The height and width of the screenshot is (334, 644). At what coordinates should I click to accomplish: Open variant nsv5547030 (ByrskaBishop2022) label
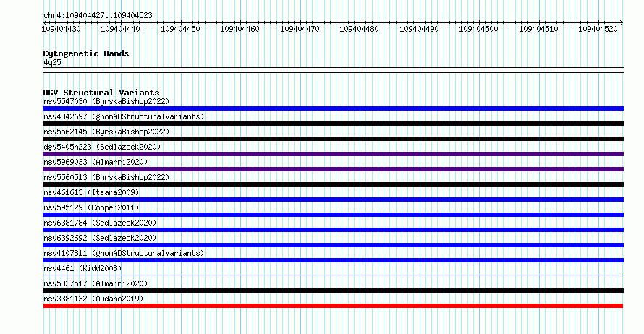[x=106, y=101]
